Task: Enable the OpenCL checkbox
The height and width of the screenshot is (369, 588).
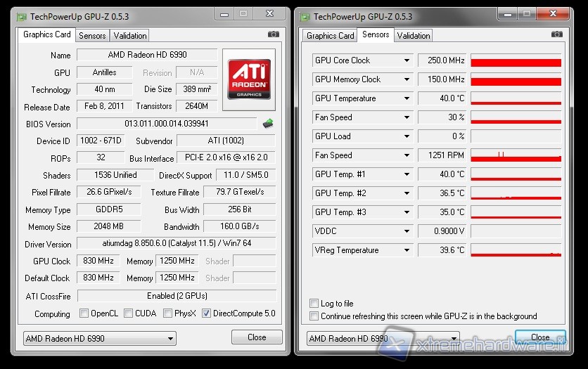Action: tap(84, 313)
